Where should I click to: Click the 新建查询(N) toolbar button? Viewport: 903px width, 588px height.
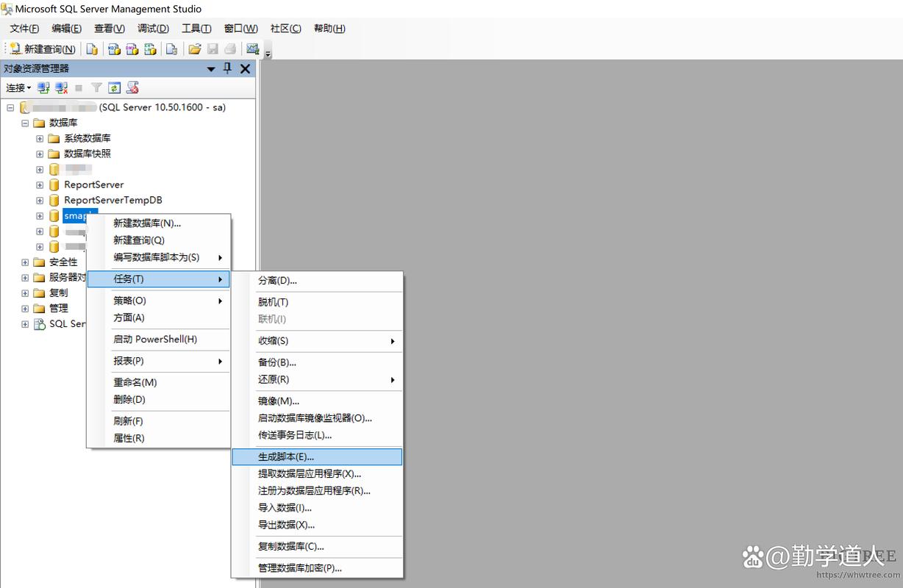point(43,49)
